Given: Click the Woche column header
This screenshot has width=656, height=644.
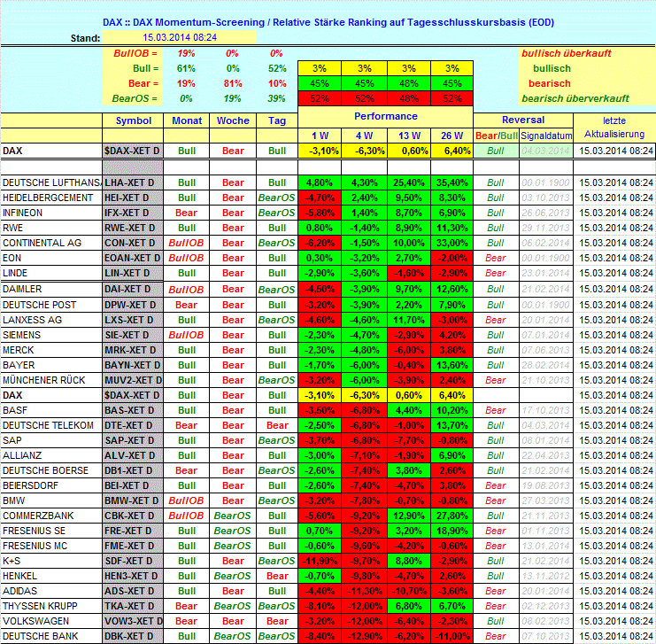Looking at the screenshot, I should click(x=233, y=120).
